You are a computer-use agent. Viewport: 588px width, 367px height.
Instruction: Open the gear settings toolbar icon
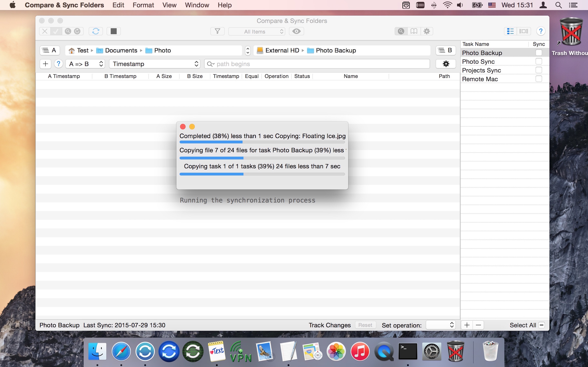(427, 31)
